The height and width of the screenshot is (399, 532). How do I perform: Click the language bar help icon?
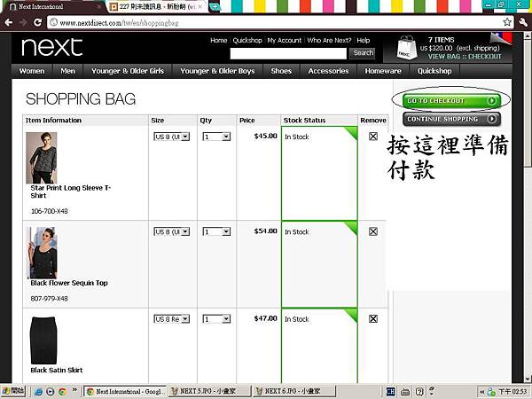(419, 392)
